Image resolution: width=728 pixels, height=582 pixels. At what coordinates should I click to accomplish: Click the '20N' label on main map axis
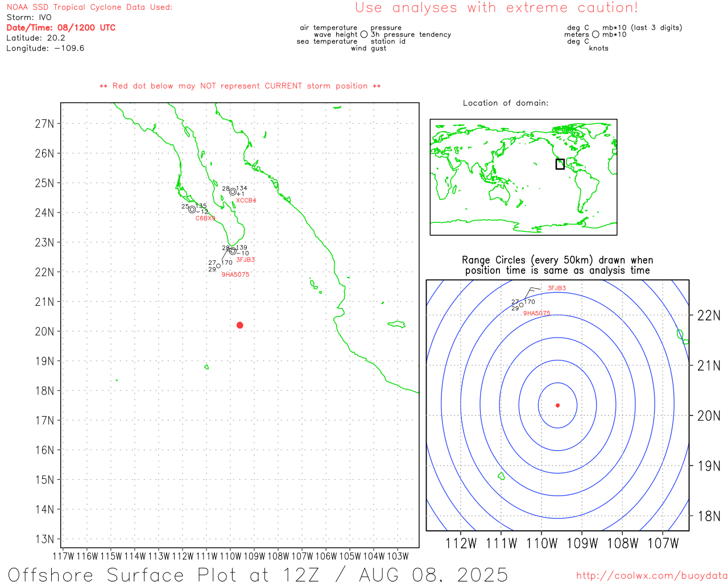(x=45, y=331)
